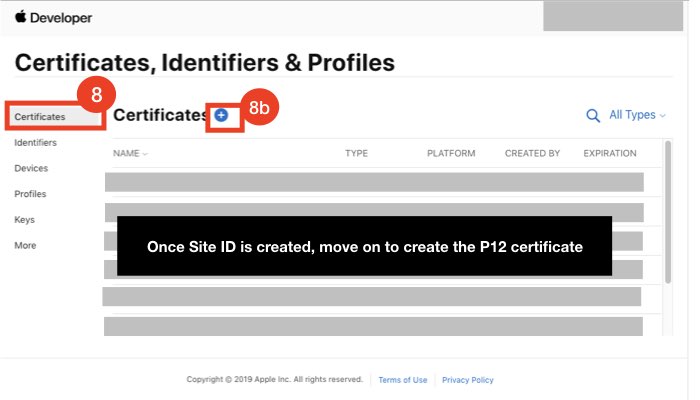Viewport: 700px width, 400px height.
Task: Click the Certificates, Identifiers & Profiles title
Action: point(205,62)
